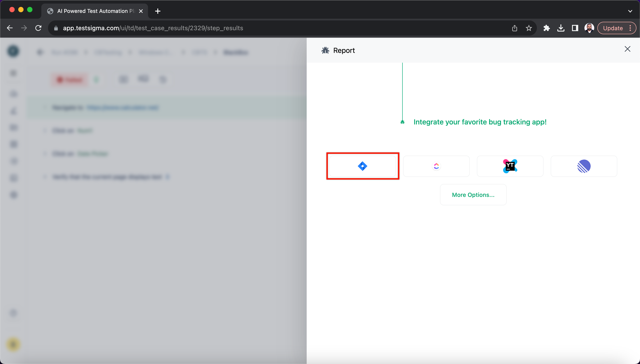Click the Report panel title
This screenshot has height=364, width=640.
[344, 50]
